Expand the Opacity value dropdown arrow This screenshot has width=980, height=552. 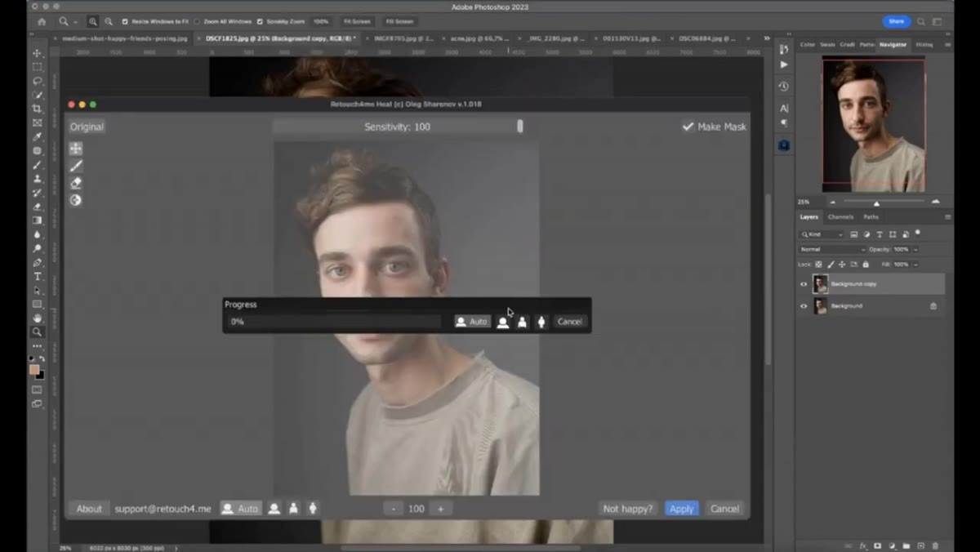pyautogui.click(x=915, y=249)
